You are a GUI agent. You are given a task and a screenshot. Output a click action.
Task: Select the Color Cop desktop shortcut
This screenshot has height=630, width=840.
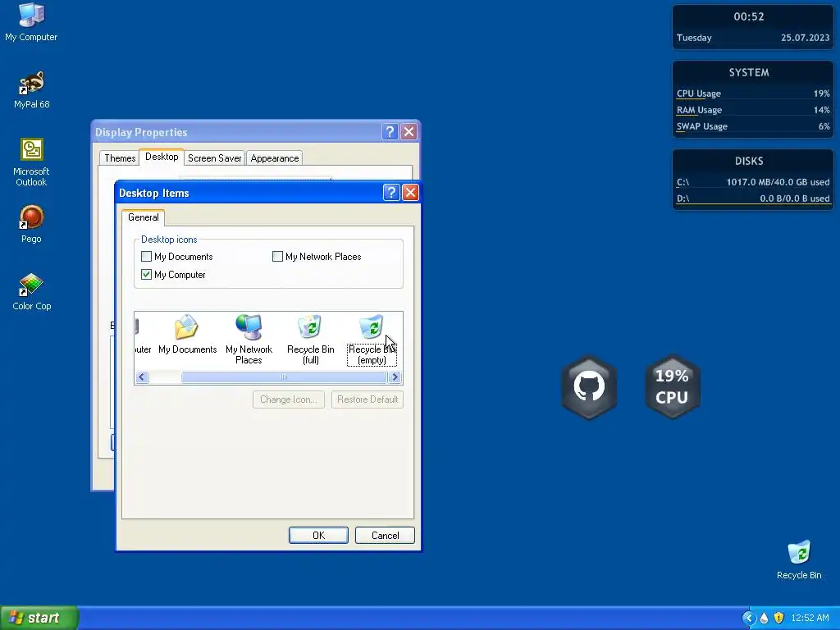[x=31, y=292]
